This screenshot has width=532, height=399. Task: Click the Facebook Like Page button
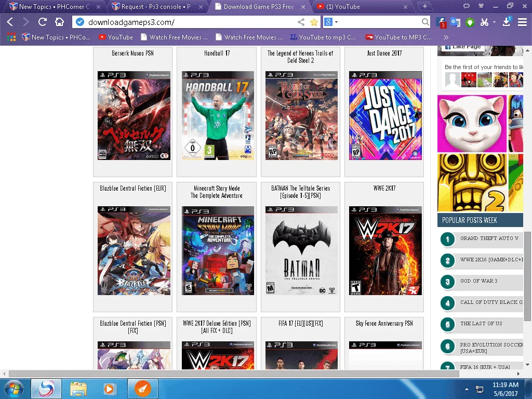click(462, 47)
